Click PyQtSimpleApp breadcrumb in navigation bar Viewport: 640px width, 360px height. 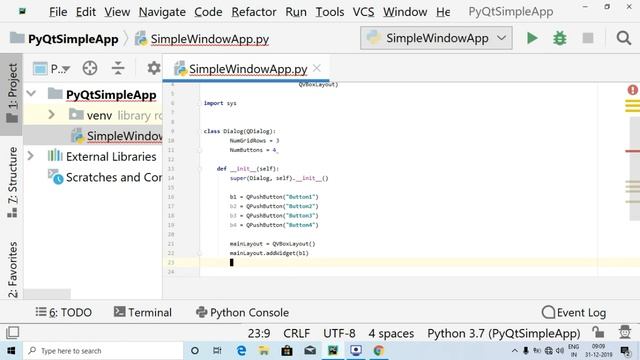click(x=64, y=39)
